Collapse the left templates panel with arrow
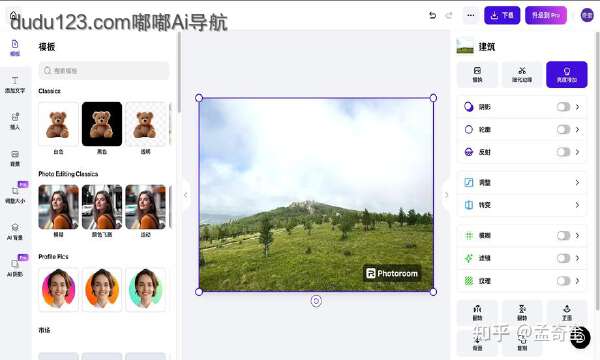This screenshot has height=360, width=600. (x=186, y=195)
